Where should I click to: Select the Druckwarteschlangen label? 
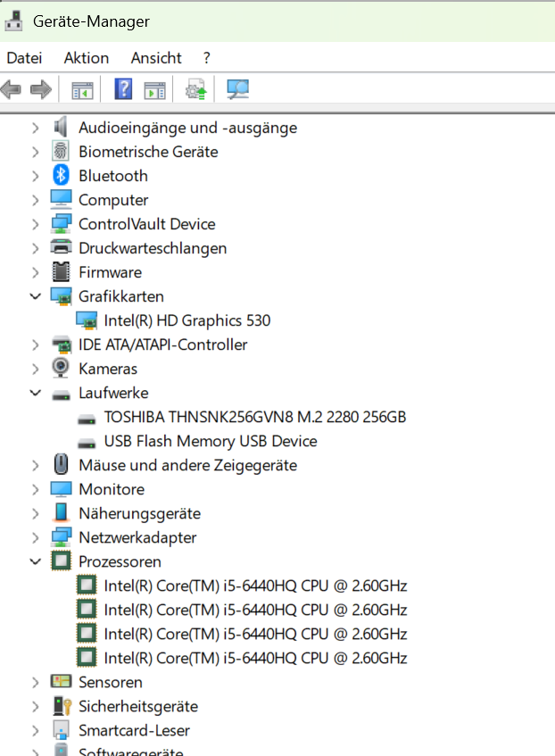153,248
